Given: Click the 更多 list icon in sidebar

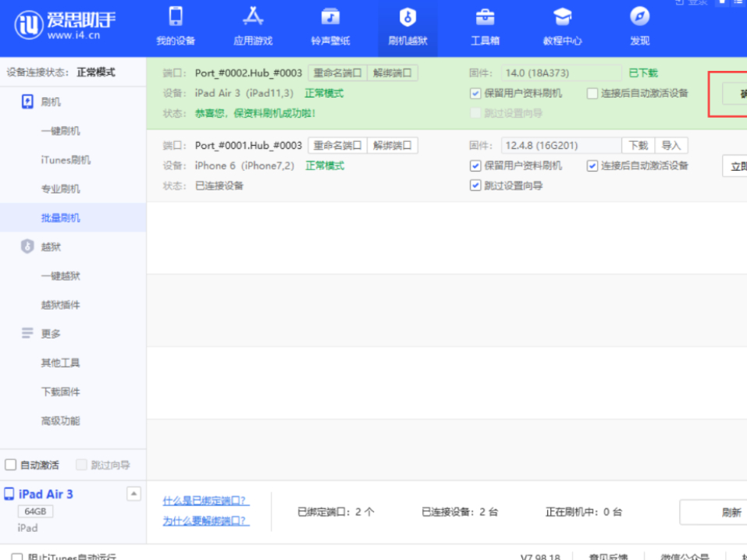Looking at the screenshot, I should click(27, 333).
